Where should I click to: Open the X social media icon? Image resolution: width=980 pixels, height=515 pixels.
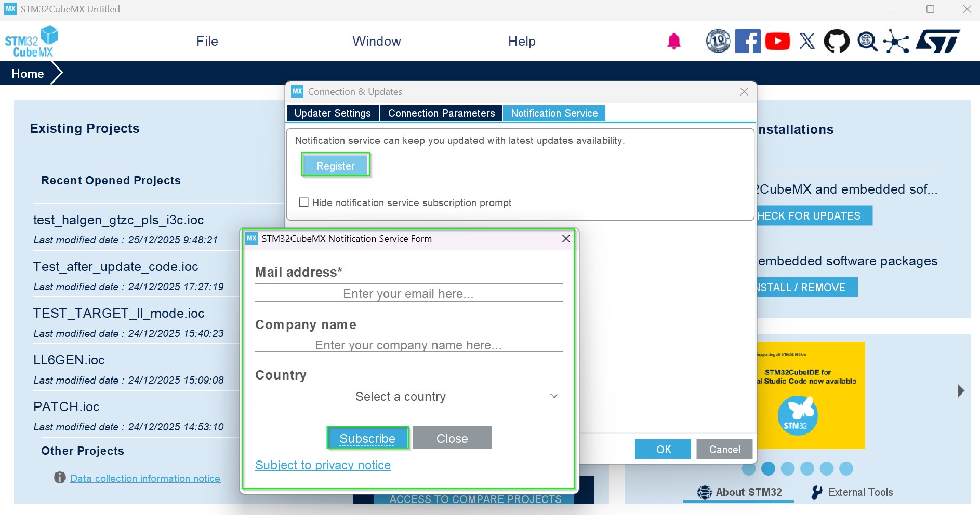point(807,41)
